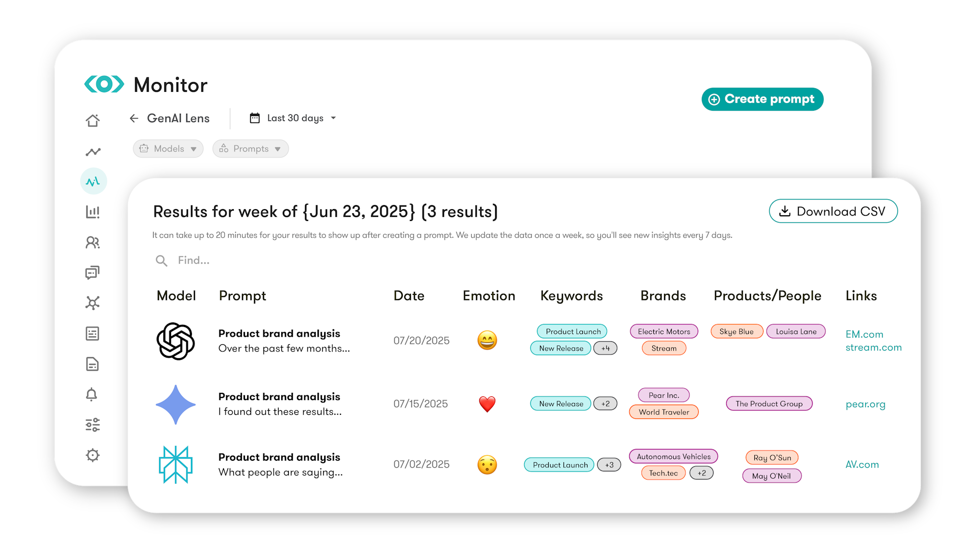Select the highlighted GenAI Lens sidebar icon
Screen dimensions: 980x551
pyautogui.click(x=93, y=181)
